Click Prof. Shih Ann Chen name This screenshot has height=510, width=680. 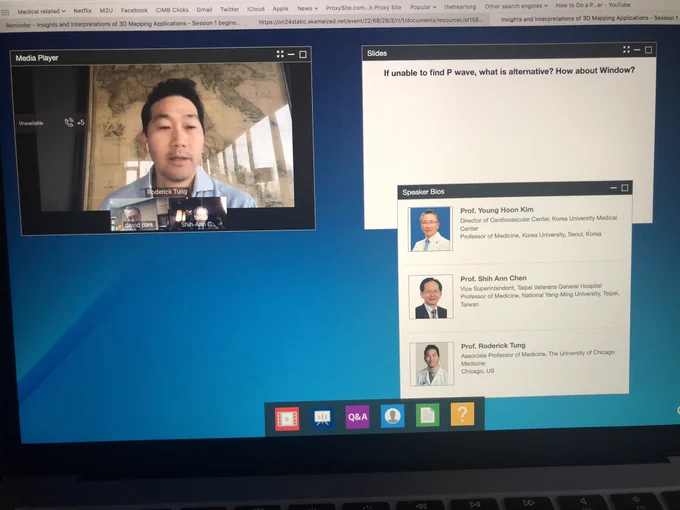(x=493, y=278)
